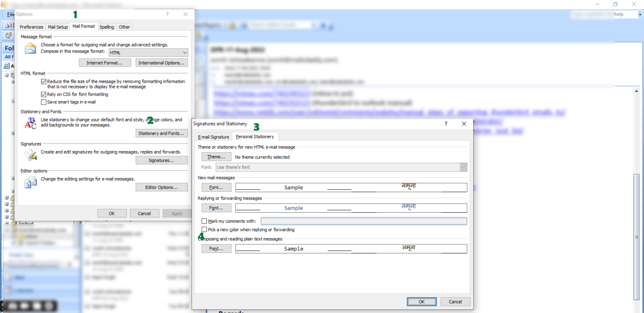
Task: Expand the Sysbud folder tree node
Action: [7, 223]
